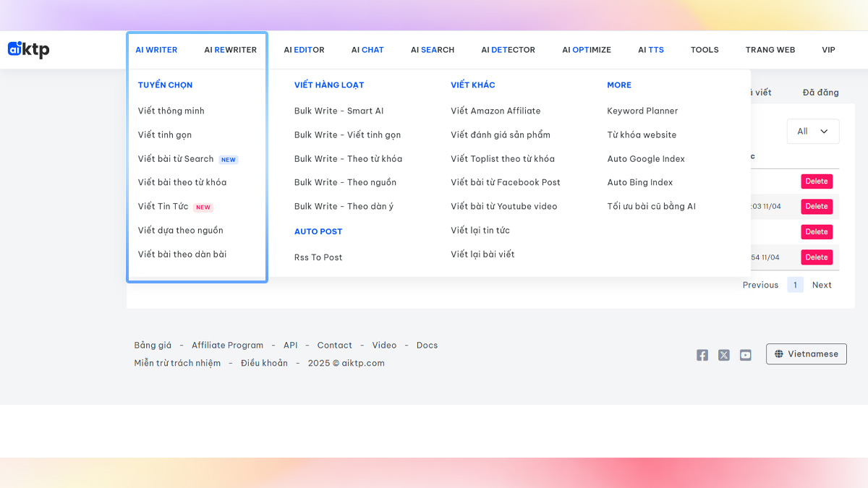This screenshot has width=868, height=488.
Task: Open the Facebook social icon
Action: [x=702, y=355]
